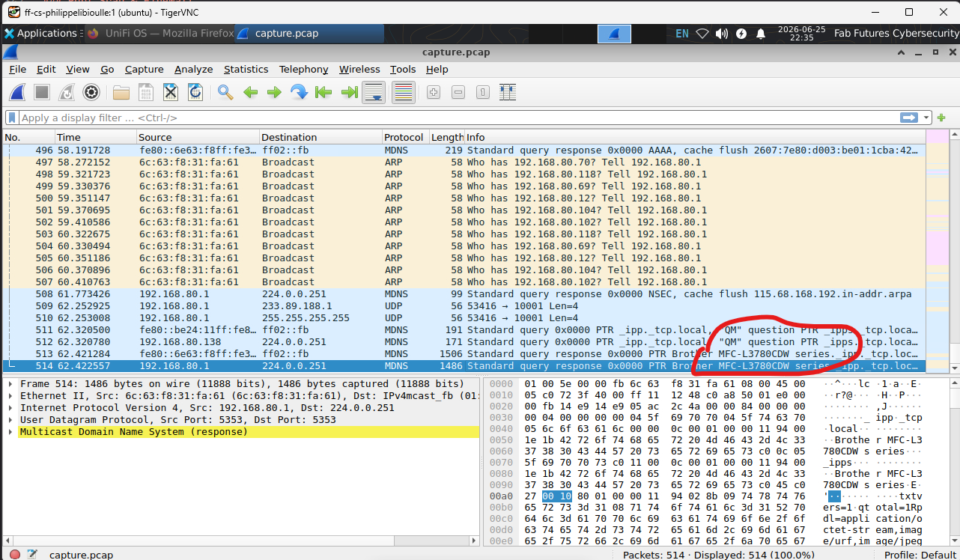Open notifications bell in system tray
Image resolution: width=960 pixels, height=560 pixels.
click(x=761, y=34)
